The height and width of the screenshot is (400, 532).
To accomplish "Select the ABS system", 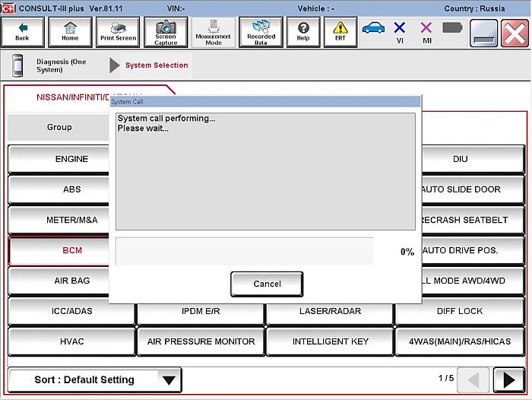I will click(59, 189).
